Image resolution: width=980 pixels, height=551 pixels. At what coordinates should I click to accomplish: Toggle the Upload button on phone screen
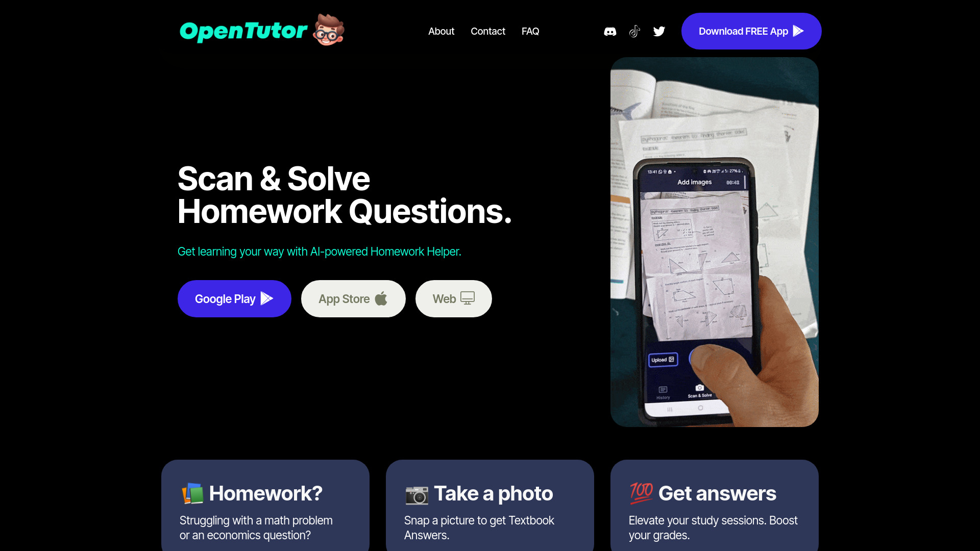(663, 359)
